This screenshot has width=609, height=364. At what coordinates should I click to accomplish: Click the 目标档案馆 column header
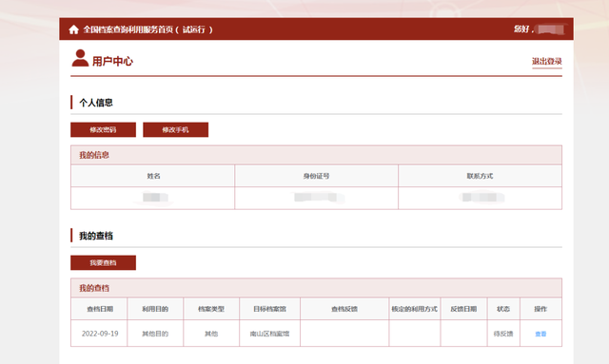(269, 309)
